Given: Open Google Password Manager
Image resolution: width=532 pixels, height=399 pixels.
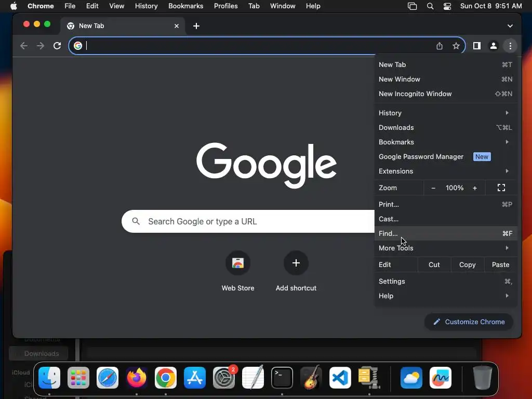Looking at the screenshot, I should [446, 157].
